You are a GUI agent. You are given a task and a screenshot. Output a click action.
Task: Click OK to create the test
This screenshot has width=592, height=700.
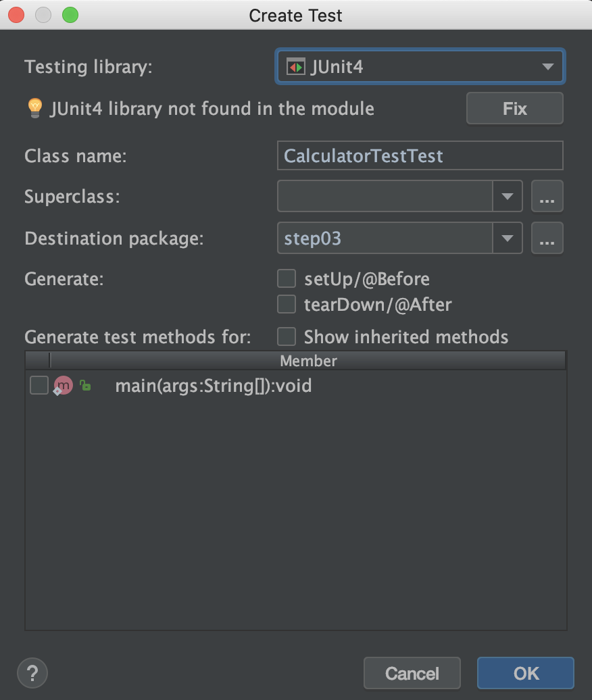pos(526,673)
